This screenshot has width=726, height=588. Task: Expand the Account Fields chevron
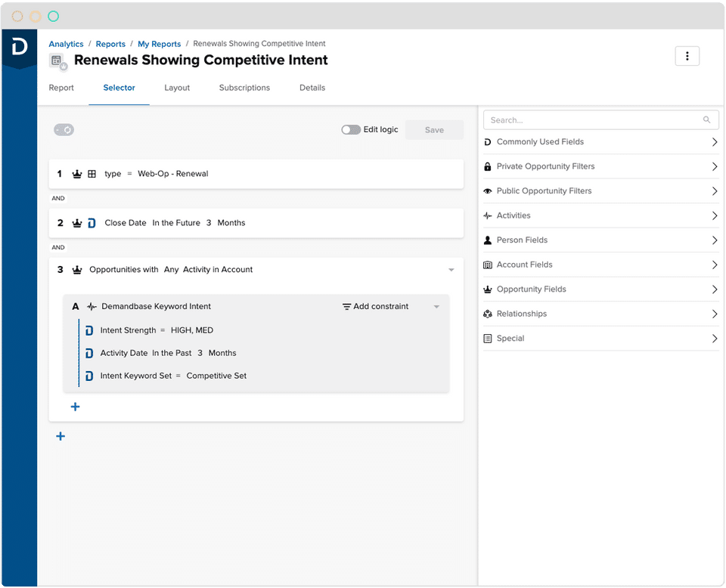(715, 265)
